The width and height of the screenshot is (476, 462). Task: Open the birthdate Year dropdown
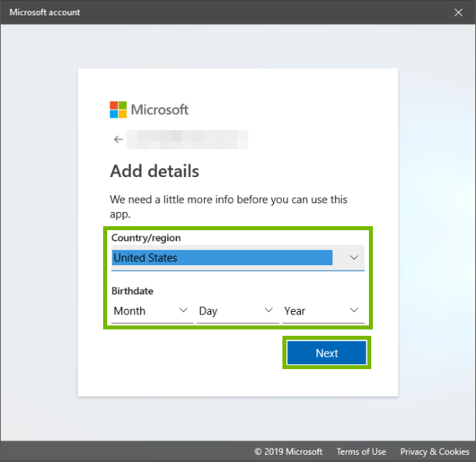click(x=324, y=311)
